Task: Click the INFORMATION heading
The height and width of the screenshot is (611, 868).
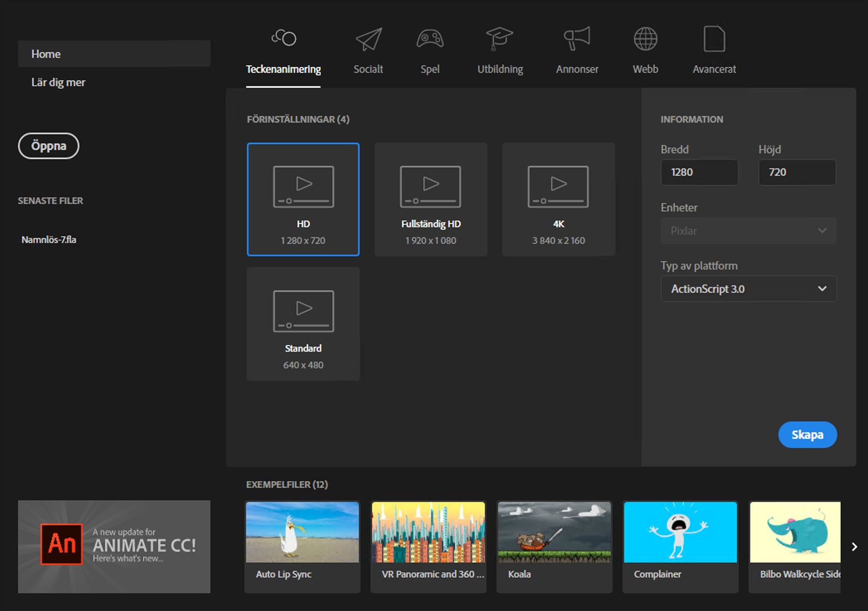Action: coord(692,120)
